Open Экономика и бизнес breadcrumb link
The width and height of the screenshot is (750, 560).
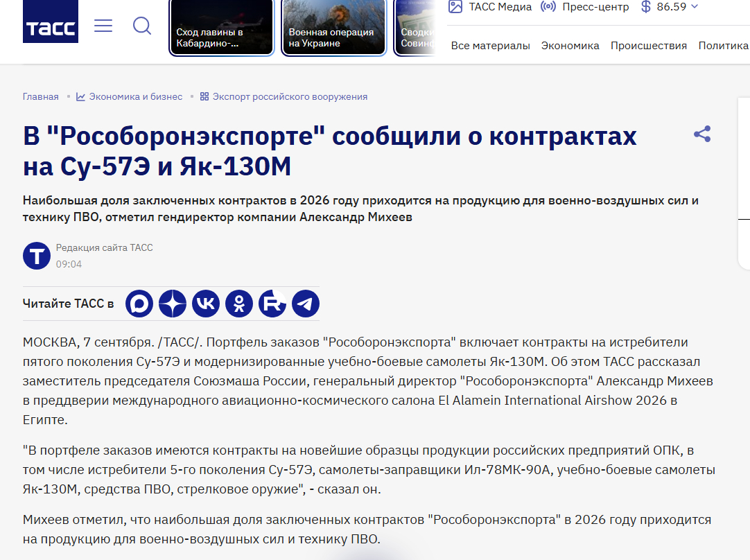pyautogui.click(x=129, y=96)
